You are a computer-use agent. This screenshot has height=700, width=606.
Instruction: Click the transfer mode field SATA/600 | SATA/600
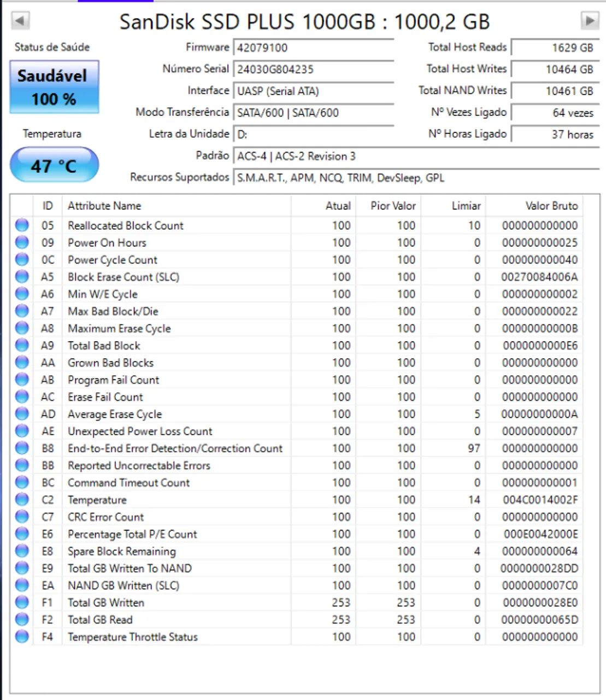point(314,113)
